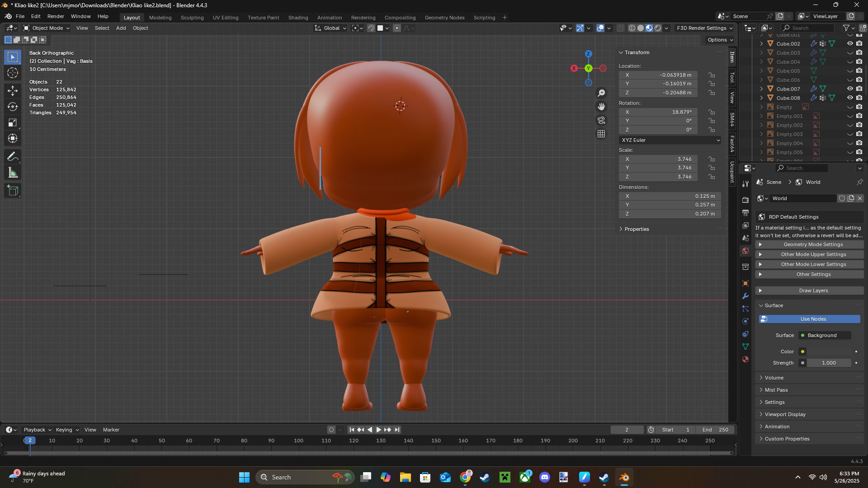Viewport: 868px width, 488px height.
Task: Select the Move tool in toolbar
Action: (13, 91)
